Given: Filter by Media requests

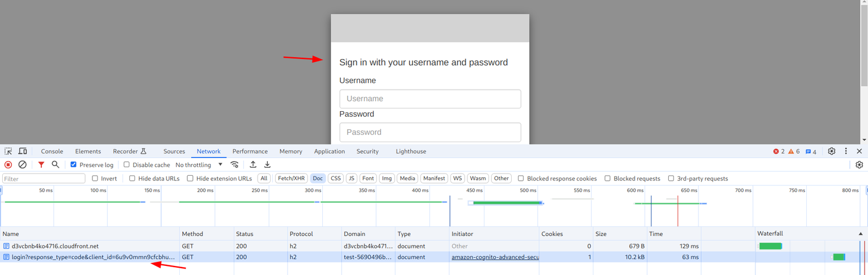Looking at the screenshot, I should coord(407,179).
